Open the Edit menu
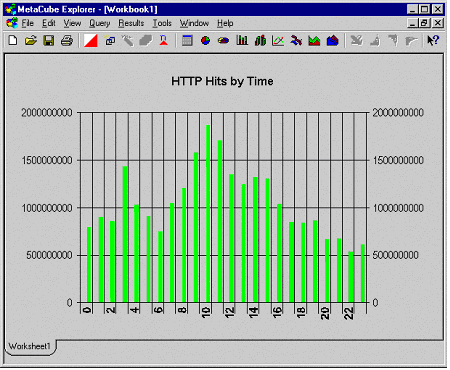 (49, 23)
